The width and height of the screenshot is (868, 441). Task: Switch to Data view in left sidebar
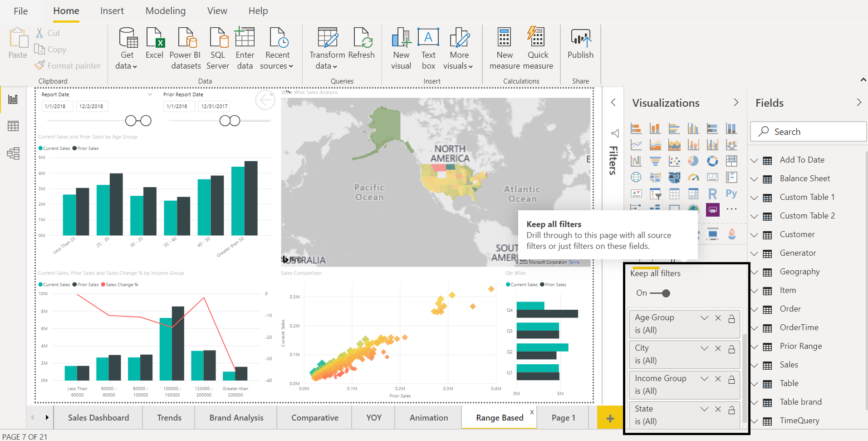pyautogui.click(x=13, y=126)
